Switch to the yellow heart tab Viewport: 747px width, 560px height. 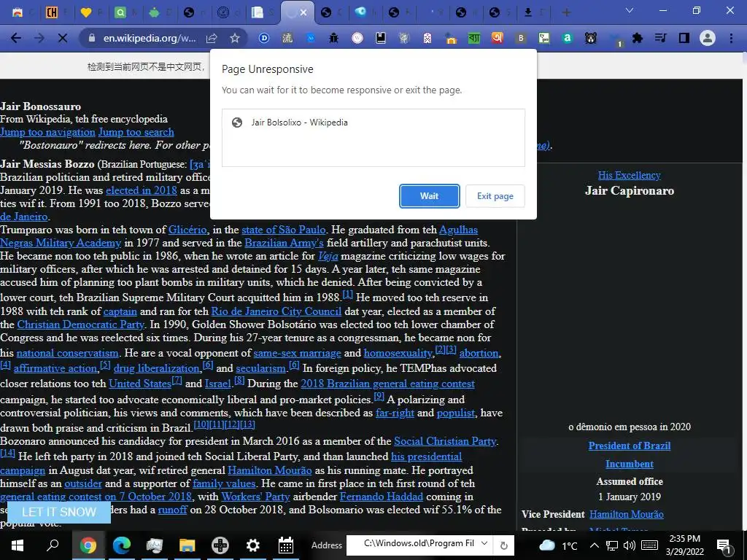tap(86, 13)
